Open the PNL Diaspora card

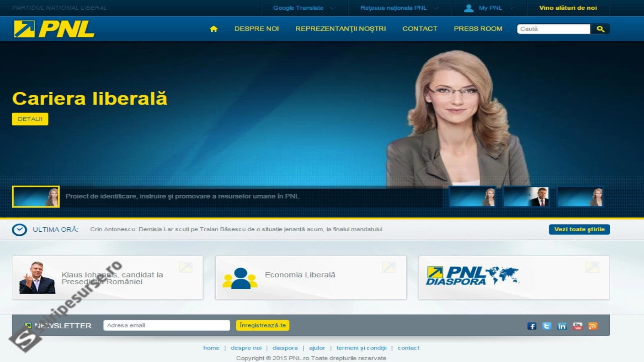(x=514, y=278)
